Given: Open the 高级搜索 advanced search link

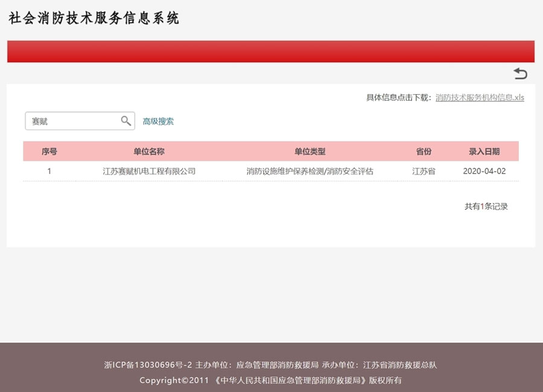Looking at the screenshot, I should [158, 121].
